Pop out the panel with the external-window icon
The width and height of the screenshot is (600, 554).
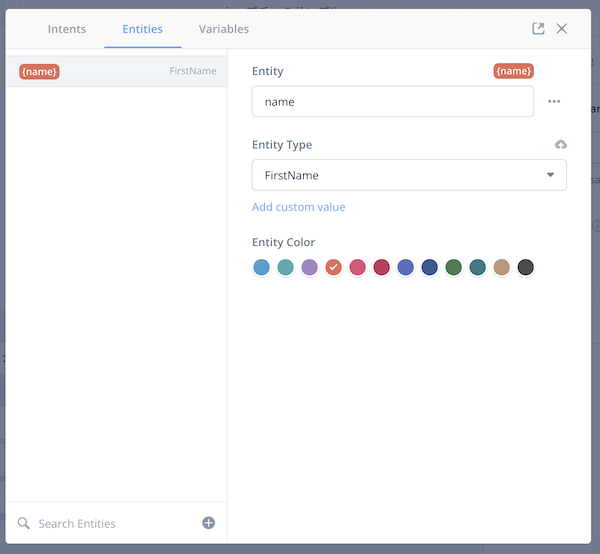click(538, 28)
